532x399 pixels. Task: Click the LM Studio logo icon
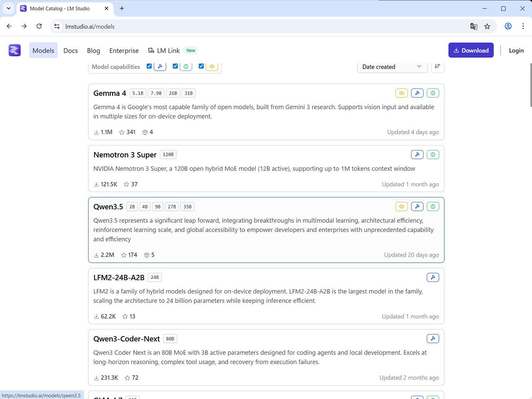[x=15, y=50]
